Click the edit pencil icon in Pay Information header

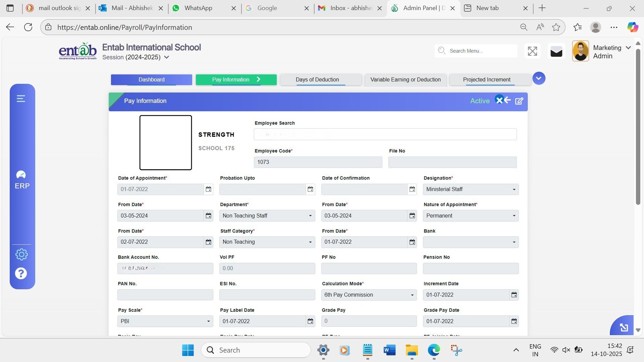click(519, 101)
